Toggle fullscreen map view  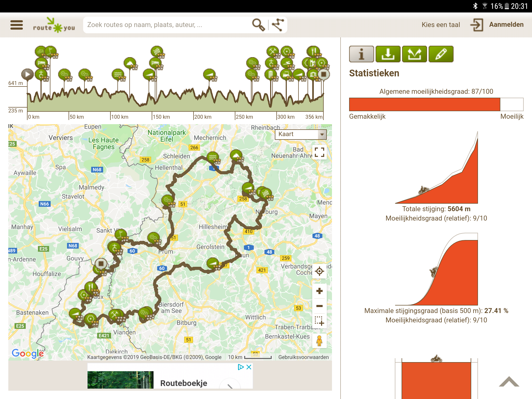coord(319,152)
